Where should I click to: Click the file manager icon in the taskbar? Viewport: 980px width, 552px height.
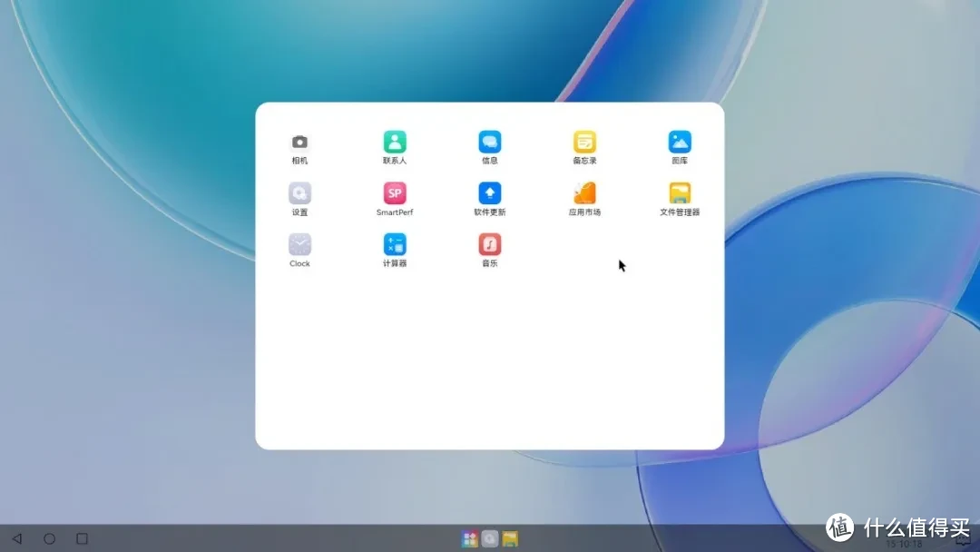[x=511, y=539]
